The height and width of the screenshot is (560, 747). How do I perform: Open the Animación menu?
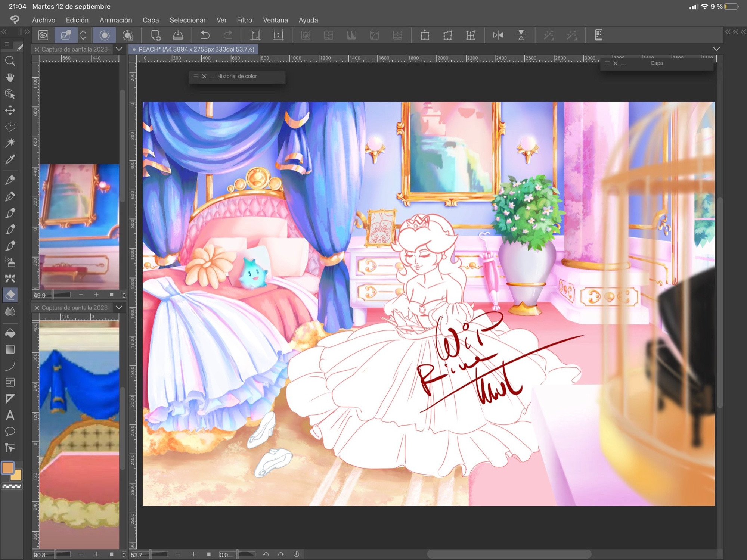point(116,20)
